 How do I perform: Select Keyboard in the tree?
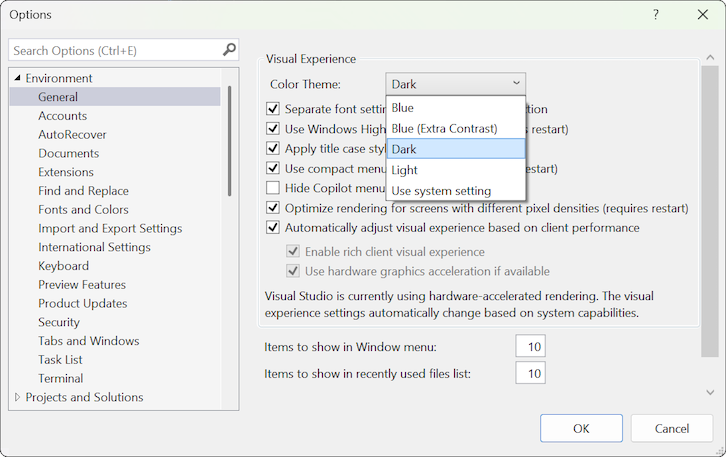[x=63, y=266]
